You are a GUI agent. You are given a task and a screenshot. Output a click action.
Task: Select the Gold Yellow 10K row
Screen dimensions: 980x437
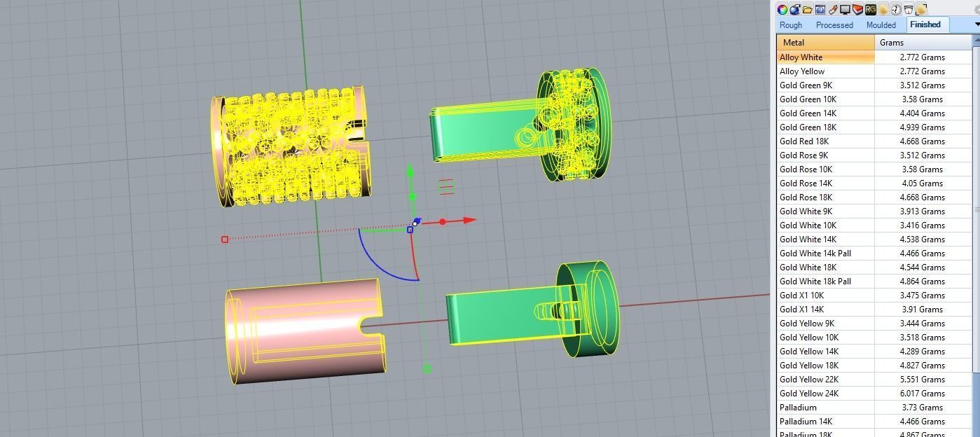tap(874, 338)
